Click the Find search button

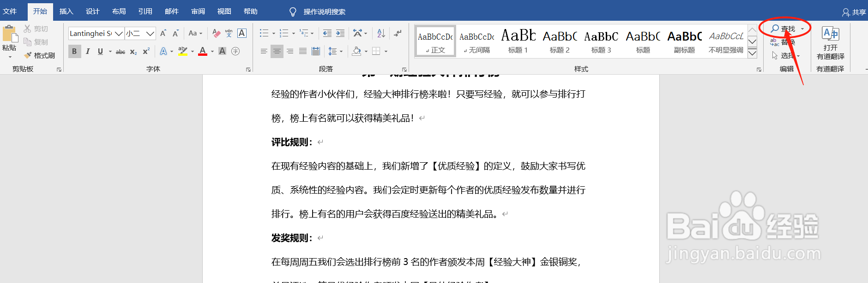pyautogui.click(x=784, y=29)
